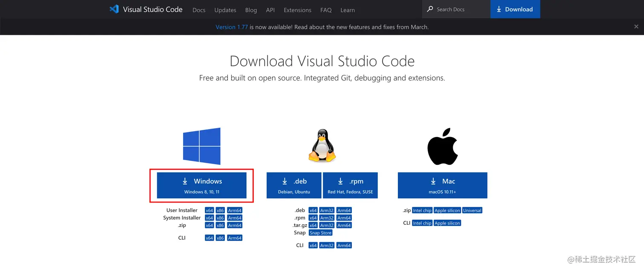Click the Apple logo image
644x272 pixels.
[x=443, y=146]
